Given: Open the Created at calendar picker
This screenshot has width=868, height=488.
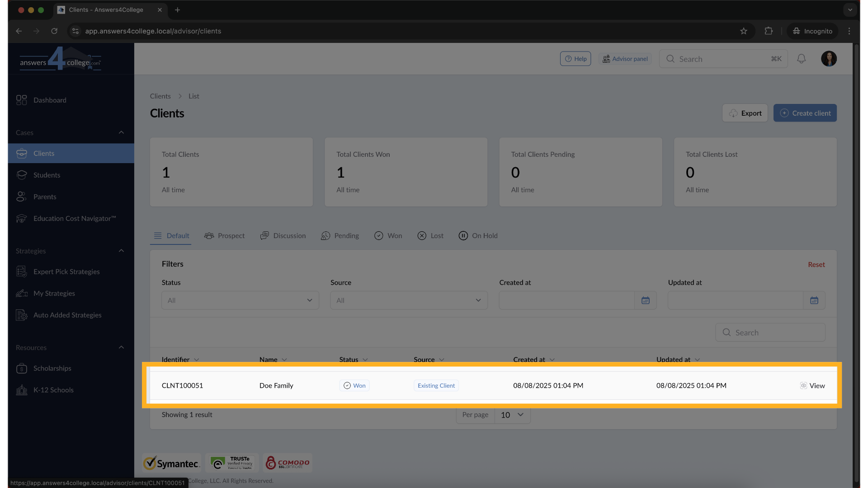Looking at the screenshot, I should pos(645,300).
